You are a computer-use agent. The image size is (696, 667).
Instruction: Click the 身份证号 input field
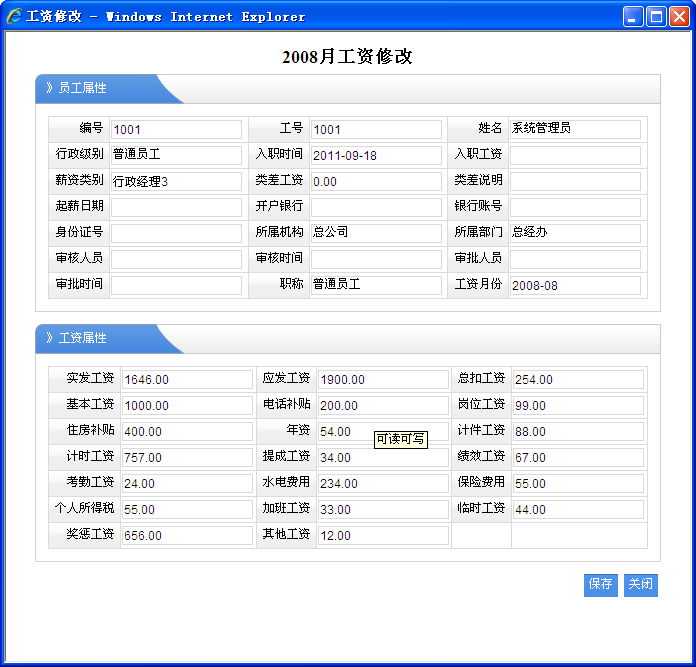coord(176,233)
